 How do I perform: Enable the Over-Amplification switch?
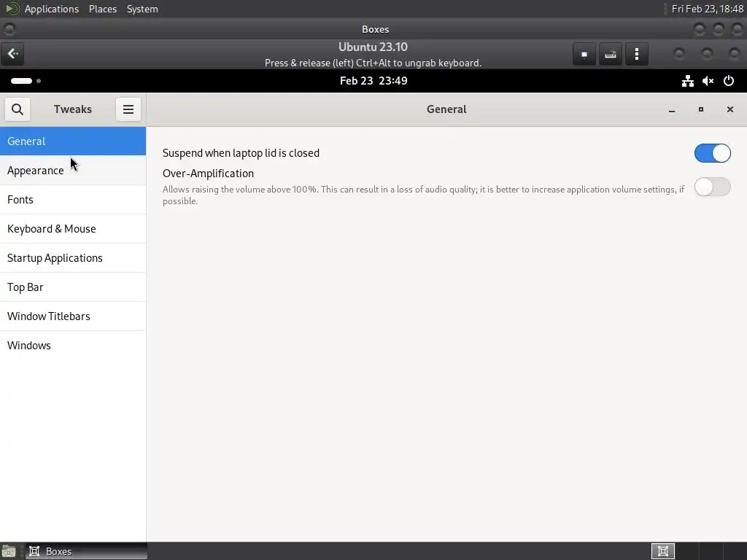pyautogui.click(x=712, y=187)
